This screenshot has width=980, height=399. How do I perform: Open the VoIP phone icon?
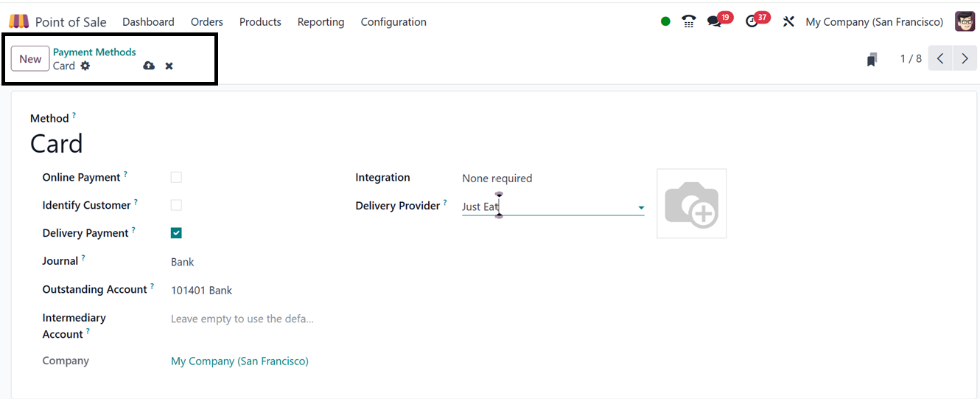click(689, 21)
